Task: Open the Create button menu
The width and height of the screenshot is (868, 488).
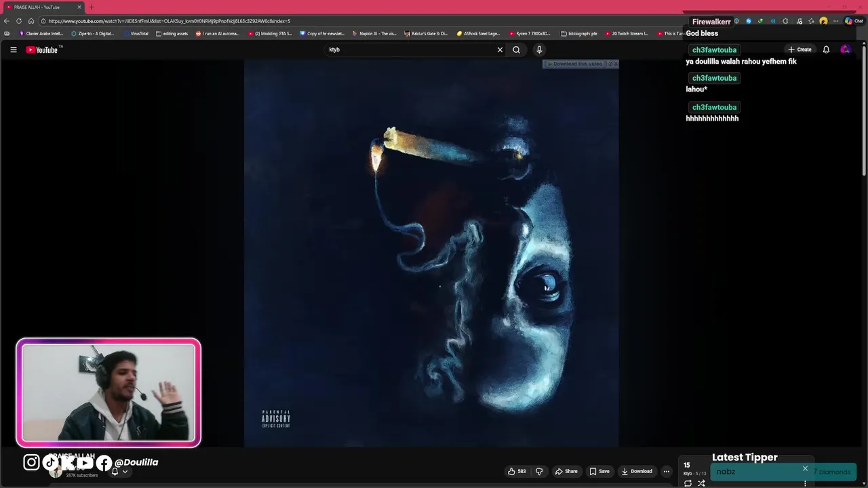Action: coord(800,49)
